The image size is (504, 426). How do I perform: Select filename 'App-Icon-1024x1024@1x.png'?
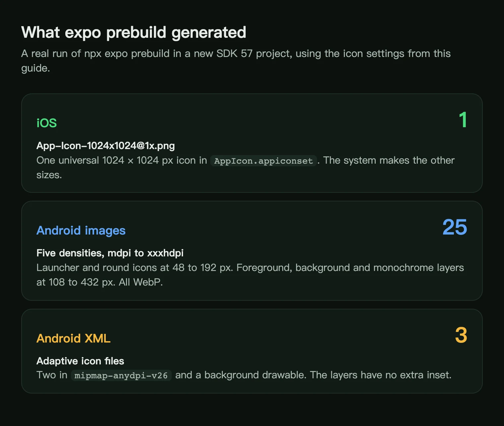click(x=105, y=145)
